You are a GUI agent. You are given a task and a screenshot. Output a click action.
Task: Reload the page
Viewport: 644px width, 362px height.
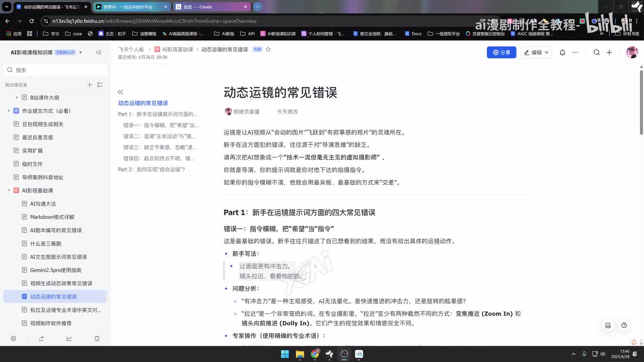coord(31,21)
